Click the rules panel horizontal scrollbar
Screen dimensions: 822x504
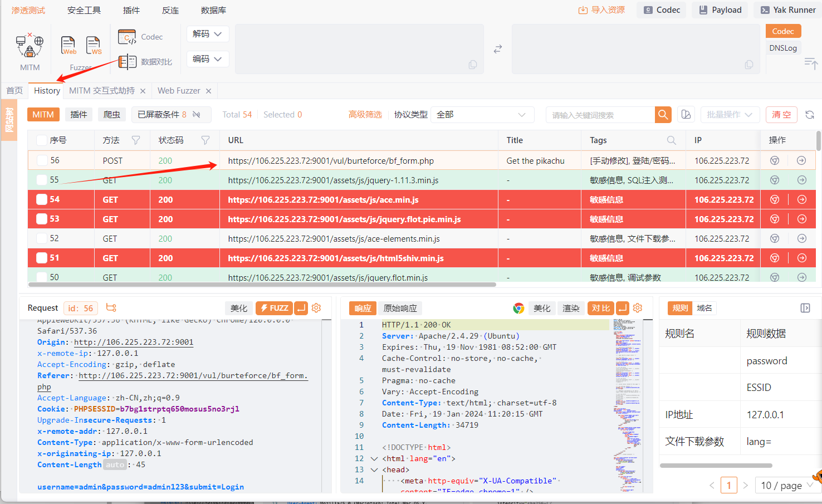(x=716, y=466)
